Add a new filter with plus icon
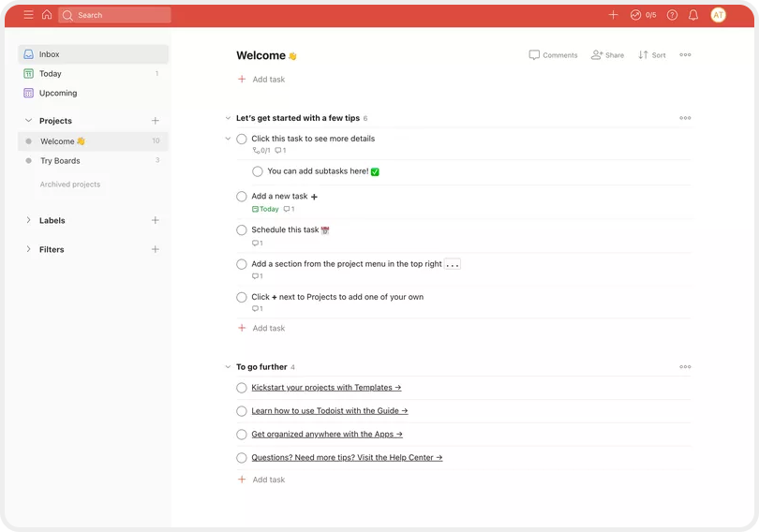This screenshot has height=532, width=759. [x=156, y=249]
